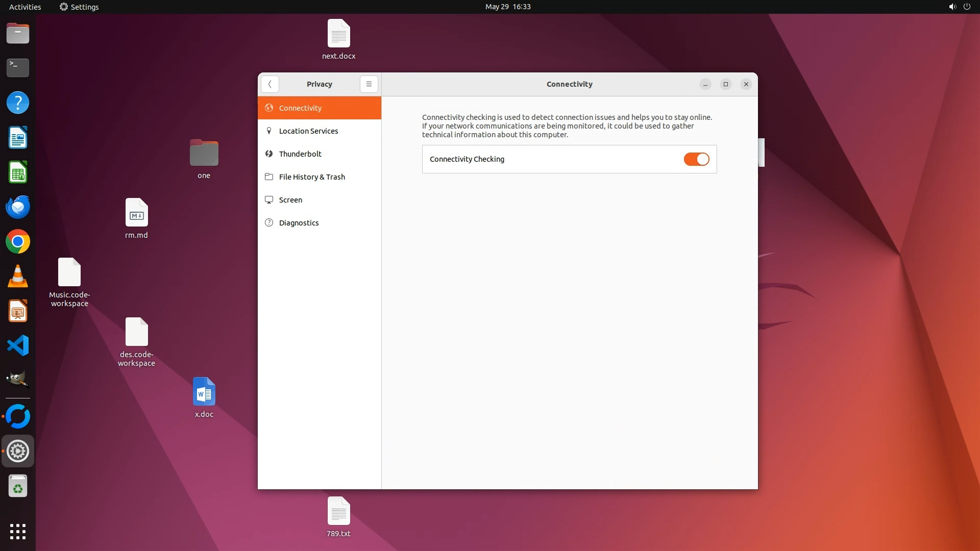Go to File History & Trash
This screenshot has height=551, width=980.
click(312, 177)
